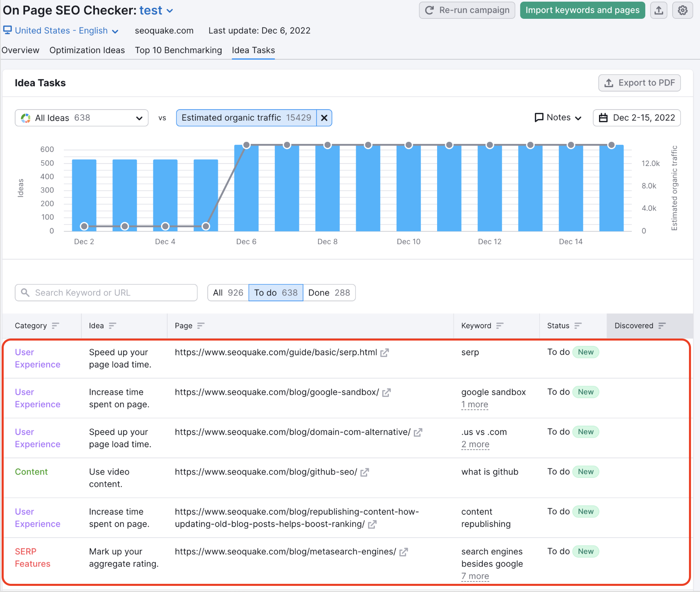The height and width of the screenshot is (592, 700).
Task: Click the Dec 14 ideas bar in chart
Action: 571,188
